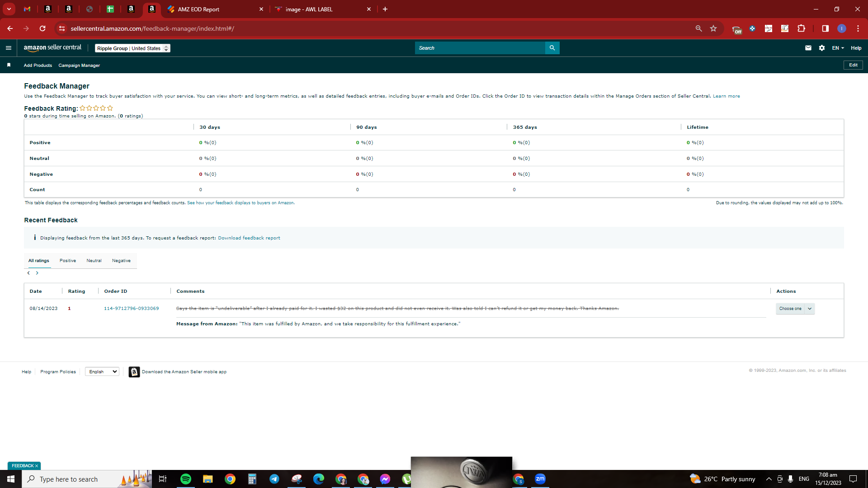Click the zoom magnifier icon in address bar

[x=698, y=28]
